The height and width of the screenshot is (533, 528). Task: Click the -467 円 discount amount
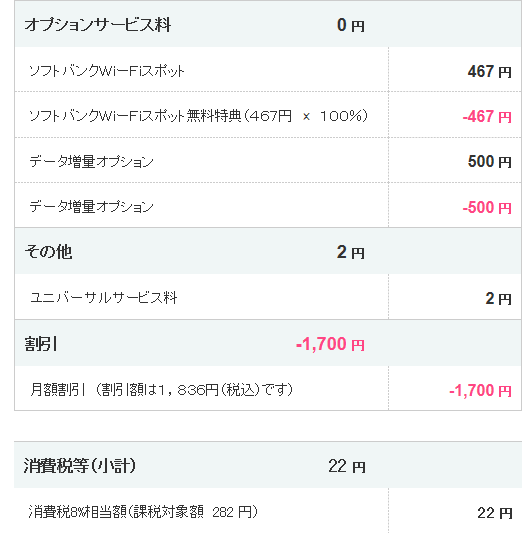coord(487,117)
